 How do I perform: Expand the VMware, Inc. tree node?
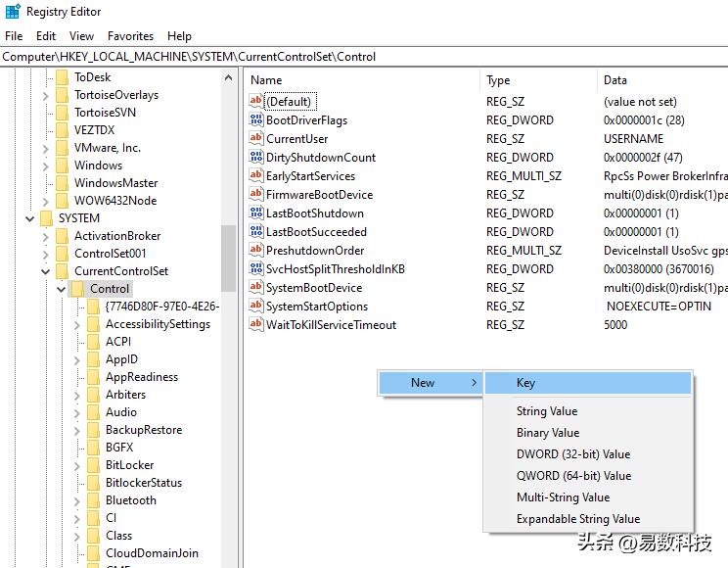46,148
